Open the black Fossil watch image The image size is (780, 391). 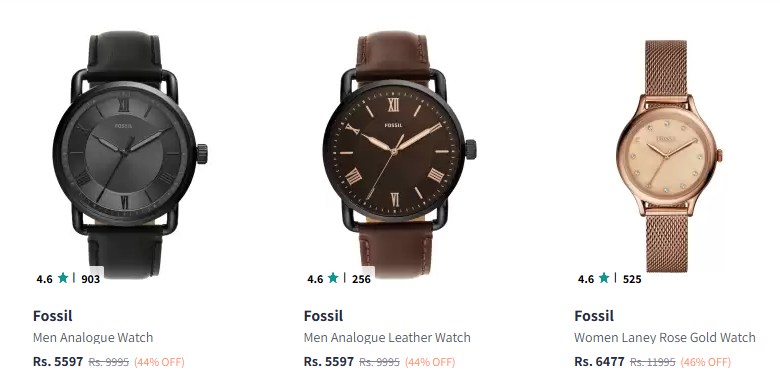[128, 153]
